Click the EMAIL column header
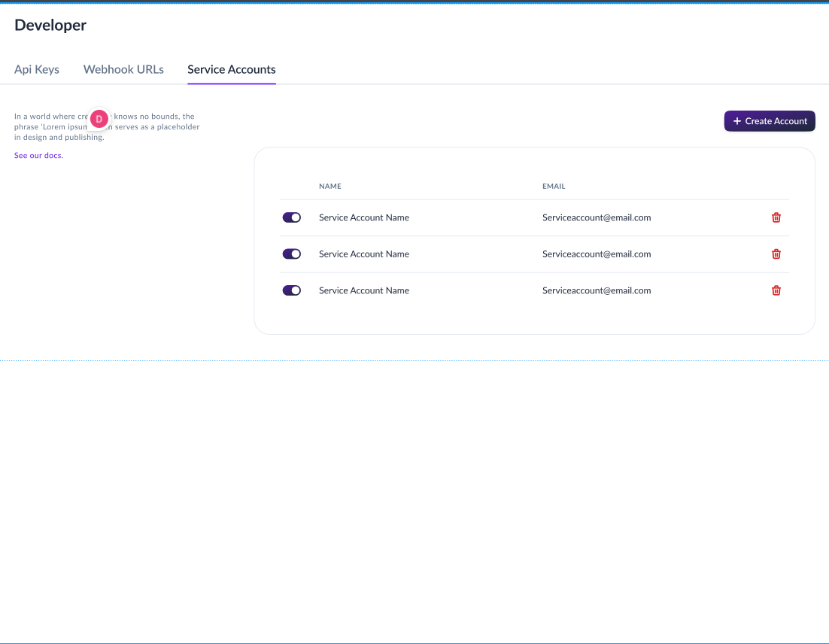This screenshot has width=829, height=644. coord(554,186)
